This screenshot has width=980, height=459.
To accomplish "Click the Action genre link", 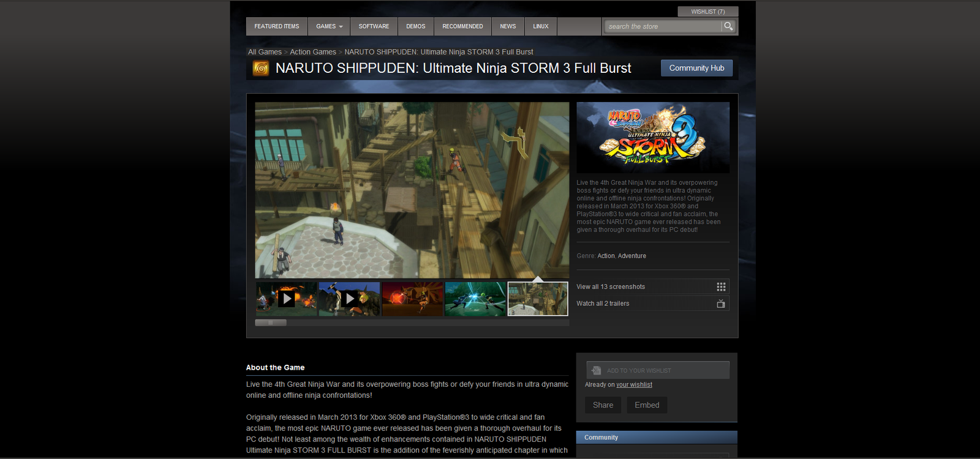I will click(606, 256).
